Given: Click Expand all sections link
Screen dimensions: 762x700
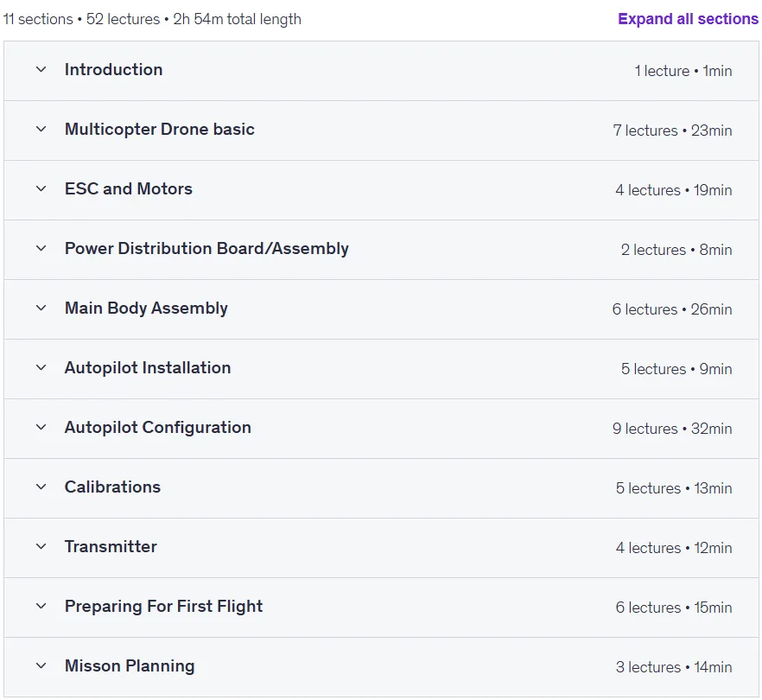Looking at the screenshot, I should pos(688,19).
